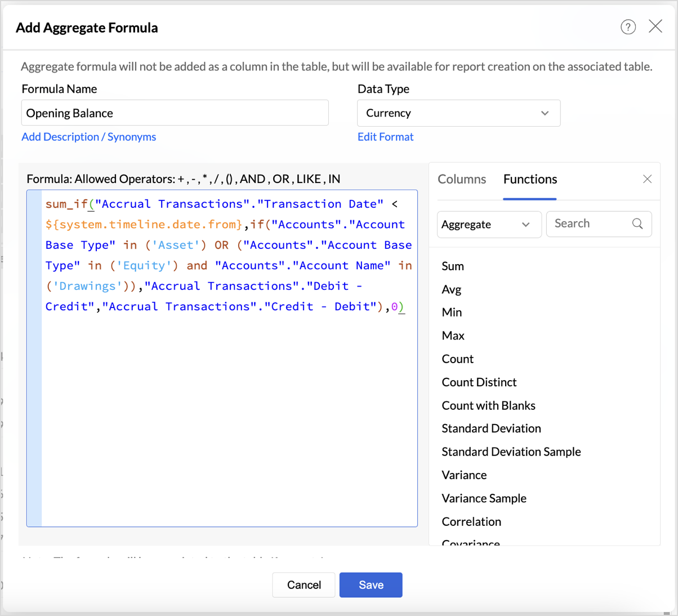
Task: Click the search magnifier icon
Action: (637, 224)
